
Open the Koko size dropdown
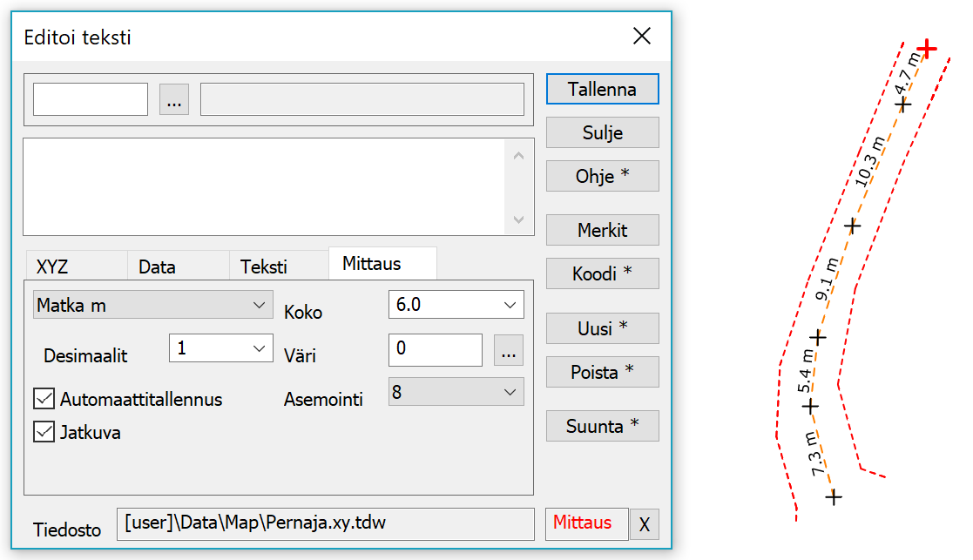click(456, 305)
